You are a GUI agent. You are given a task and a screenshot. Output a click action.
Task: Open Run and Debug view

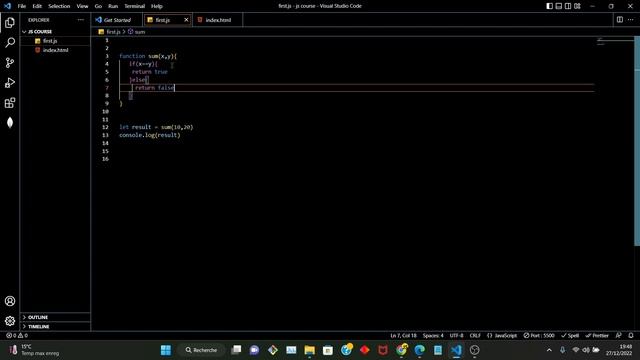tap(10, 82)
